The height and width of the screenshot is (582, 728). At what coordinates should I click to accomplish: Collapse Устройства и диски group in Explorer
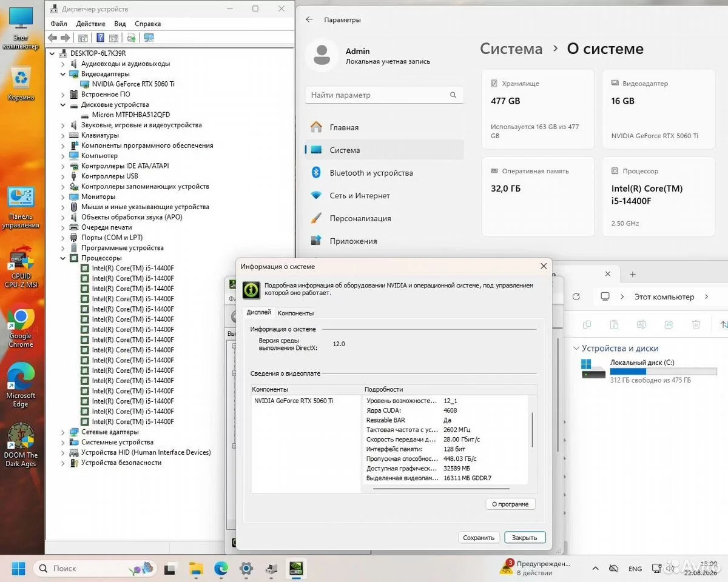coord(576,349)
